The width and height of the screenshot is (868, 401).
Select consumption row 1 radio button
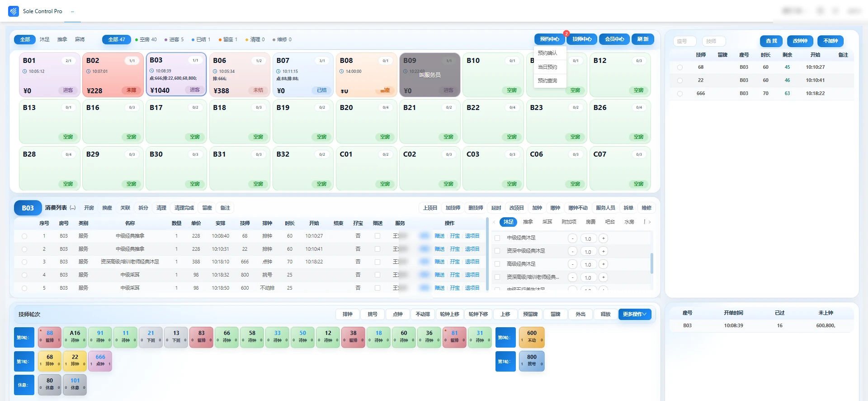pyautogui.click(x=24, y=236)
